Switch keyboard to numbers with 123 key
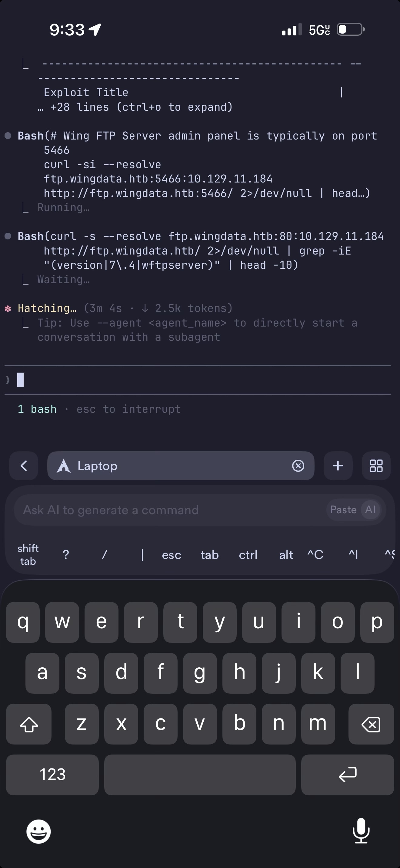The image size is (400, 868). [x=52, y=775]
